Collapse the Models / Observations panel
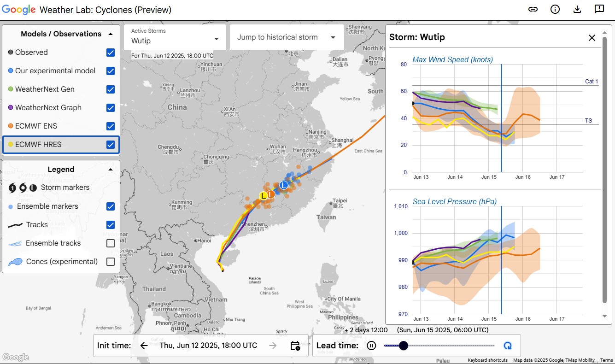615x364 pixels. point(111,34)
